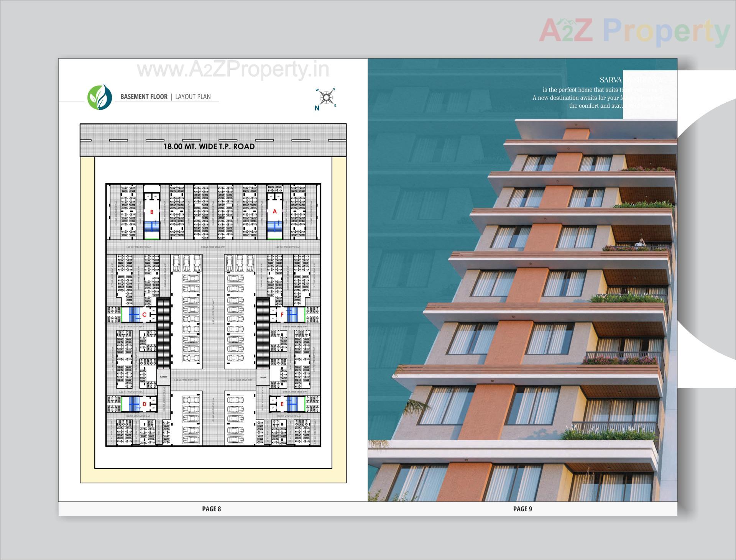Open the 18.00 MT. WIDE T.P. ROAD label
The height and width of the screenshot is (560, 736).
(x=209, y=146)
